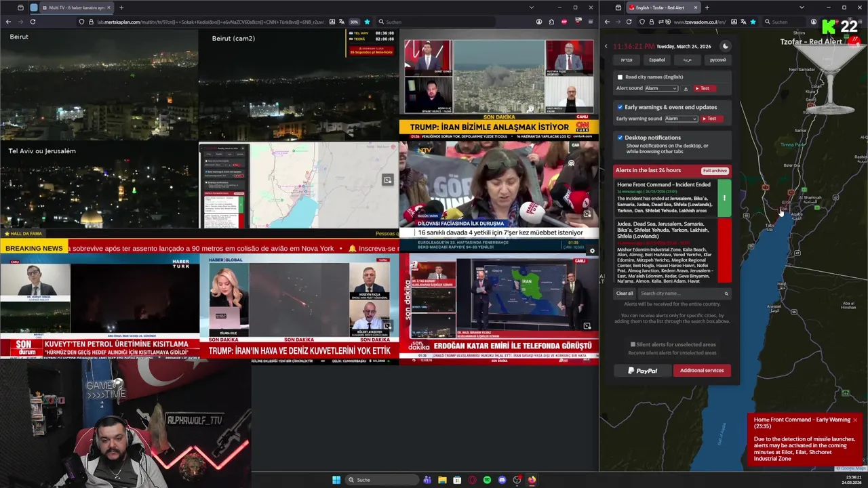
Task: Go back in the Tzofar browser window
Action: (x=607, y=22)
